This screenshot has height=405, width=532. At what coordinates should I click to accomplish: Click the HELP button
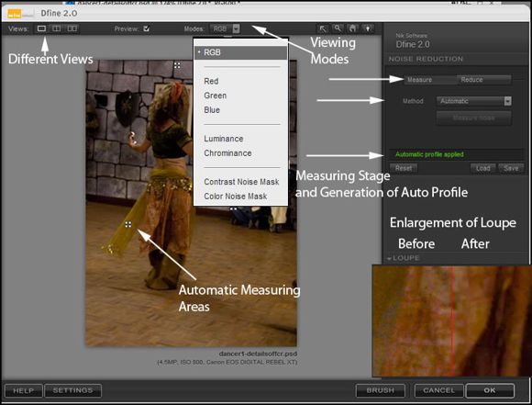pos(24,390)
